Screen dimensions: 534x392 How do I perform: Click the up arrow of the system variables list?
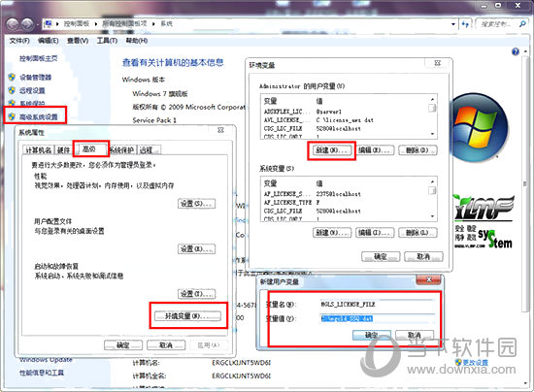432,181
